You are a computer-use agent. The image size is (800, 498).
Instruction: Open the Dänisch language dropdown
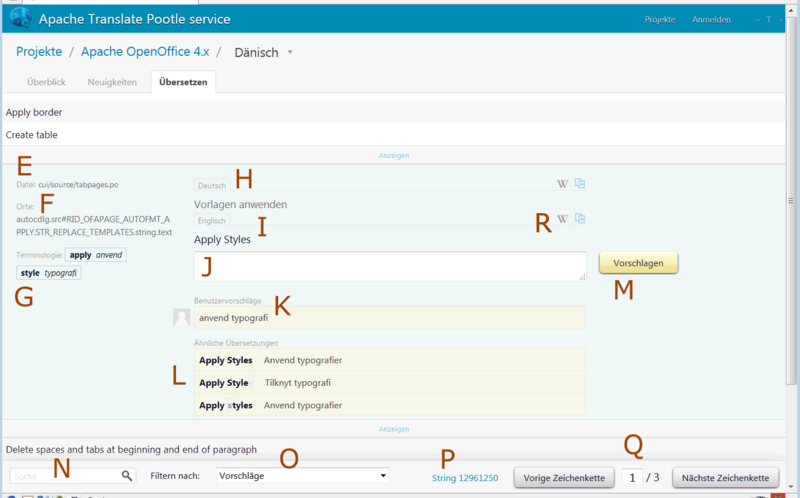tap(290, 52)
